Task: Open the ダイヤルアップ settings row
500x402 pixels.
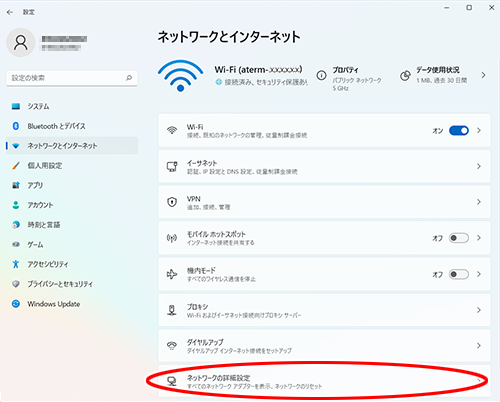Action: [x=324, y=346]
